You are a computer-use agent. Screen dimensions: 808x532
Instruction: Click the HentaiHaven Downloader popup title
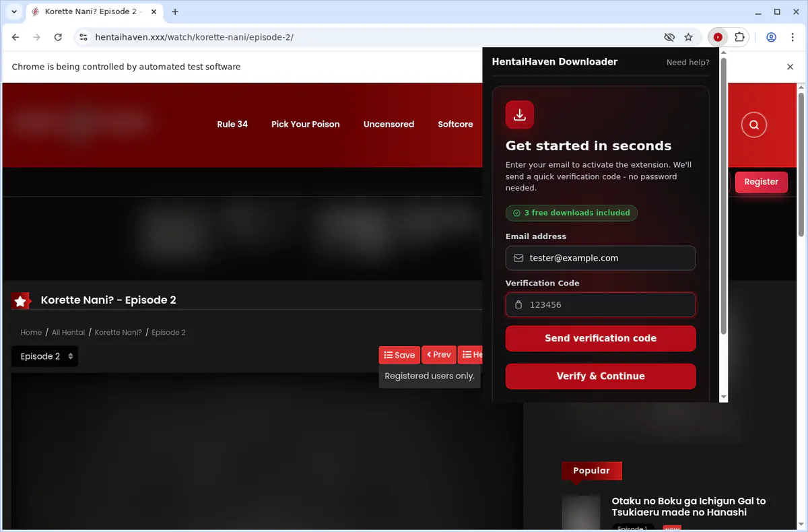[x=555, y=61]
